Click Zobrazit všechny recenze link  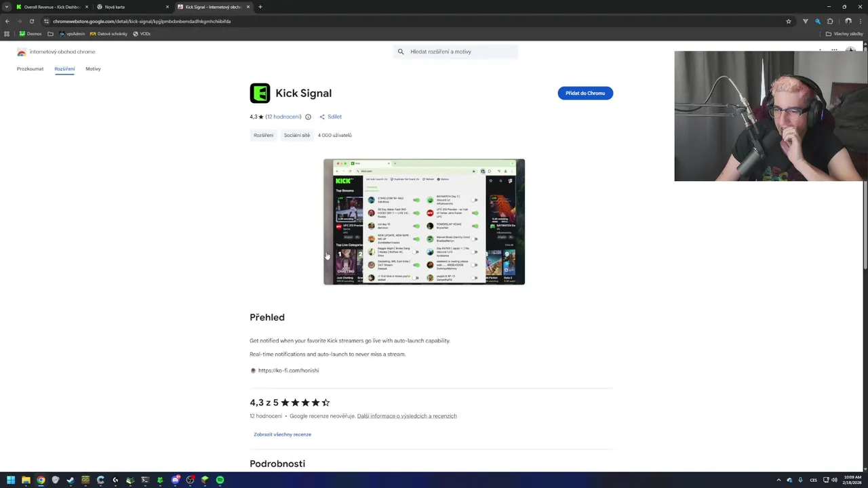point(282,434)
